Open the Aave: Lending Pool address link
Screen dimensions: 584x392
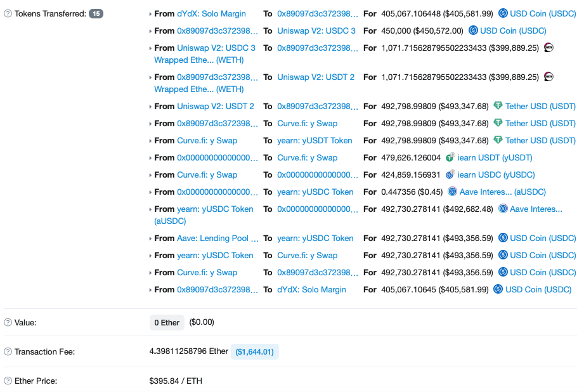tap(217, 238)
